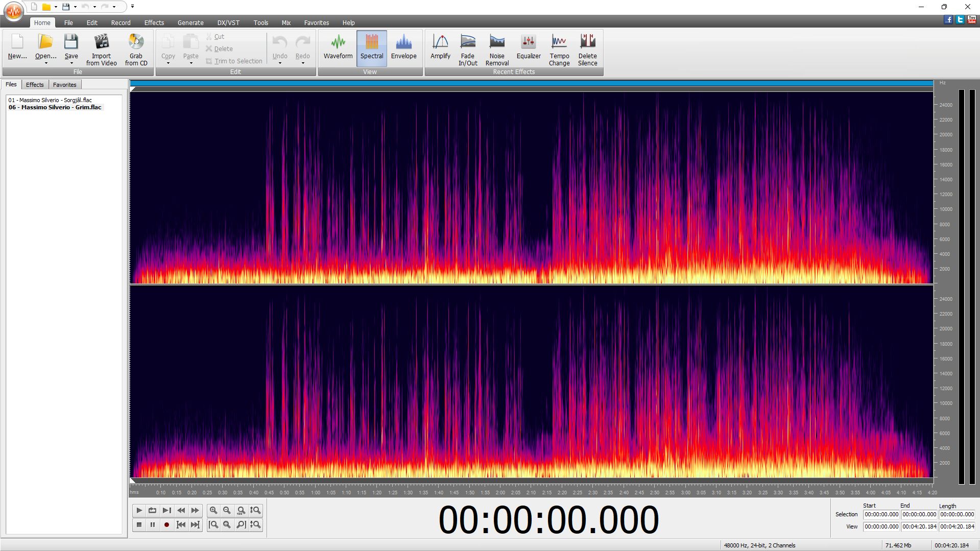The image size is (980, 551).
Task: Click the blue overview bar above spectrogram
Action: coord(531,83)
